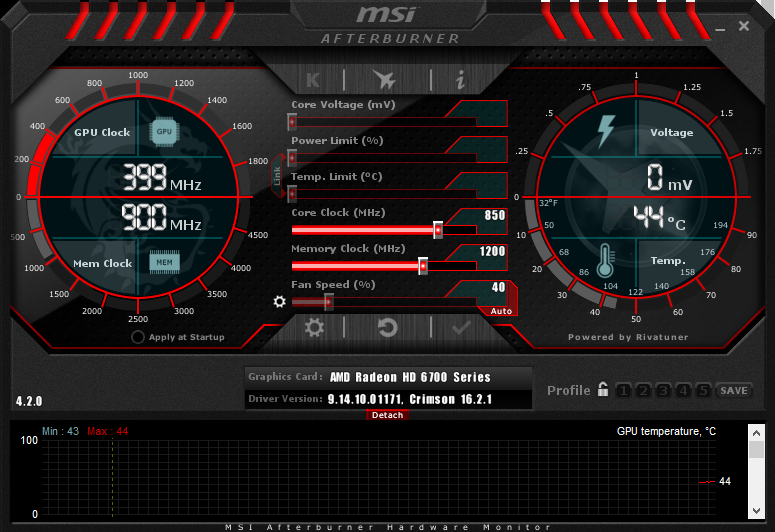Image resolution: width=775 pixels, height=532 pixels.
Task: Click the Core Clock value 850
Action: click(x=495, y=215)
